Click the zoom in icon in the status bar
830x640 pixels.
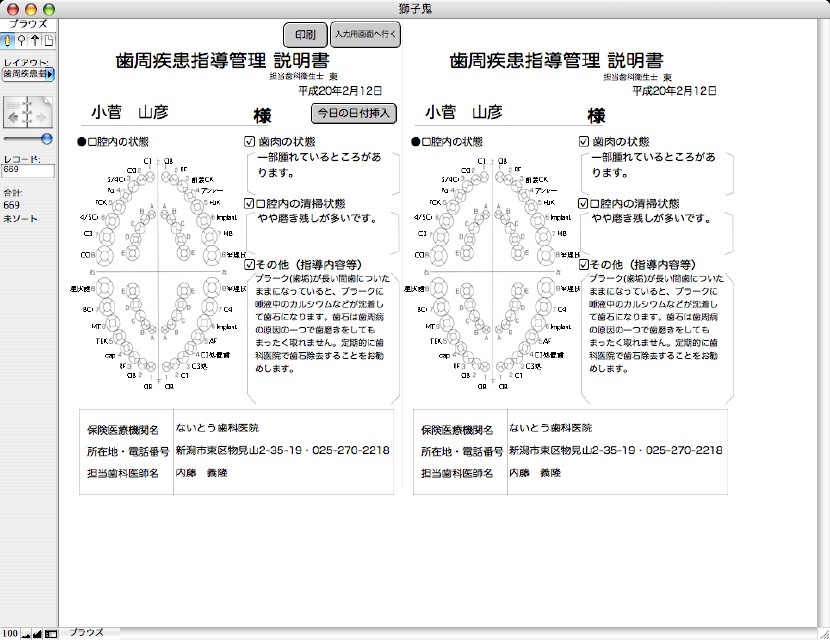point(37,634)
